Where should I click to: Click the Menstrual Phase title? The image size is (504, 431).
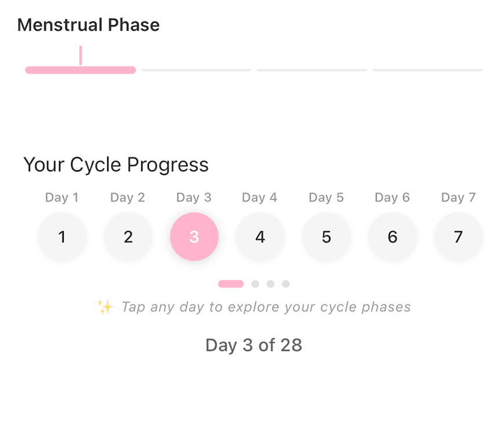click(88, 24)
